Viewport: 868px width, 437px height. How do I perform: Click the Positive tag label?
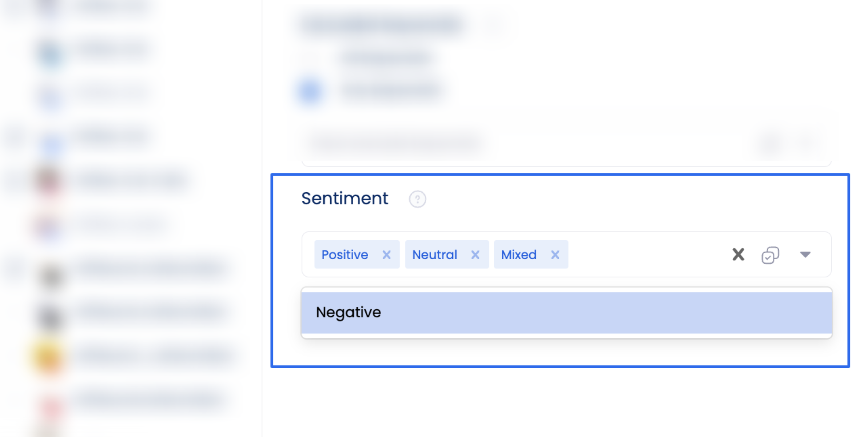[344, 254]
